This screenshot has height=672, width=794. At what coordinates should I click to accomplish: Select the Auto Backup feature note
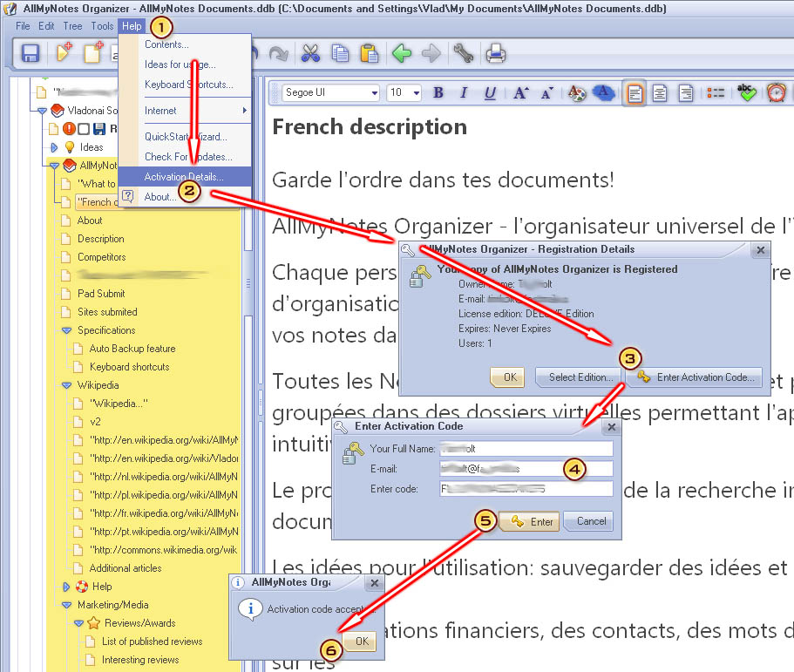click(132, 349)
